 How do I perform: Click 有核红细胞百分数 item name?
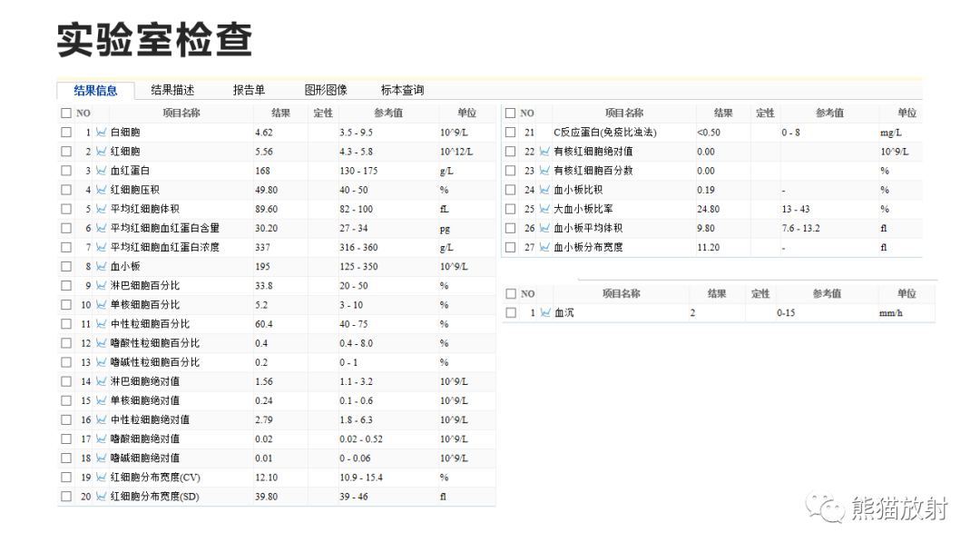click(593, 171)
